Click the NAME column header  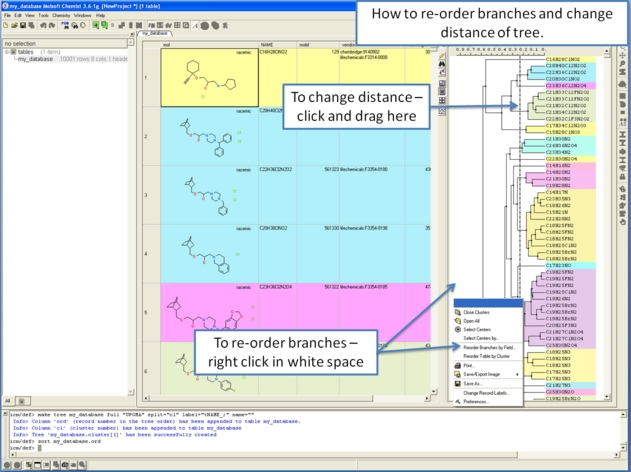[267, 45]
